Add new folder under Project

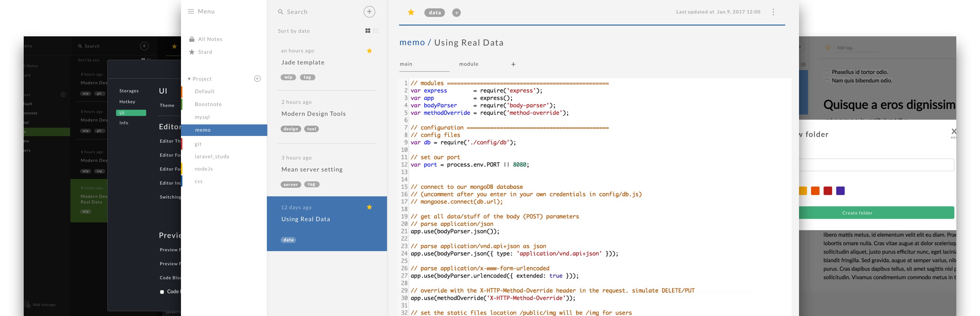[x=257, y=79]
